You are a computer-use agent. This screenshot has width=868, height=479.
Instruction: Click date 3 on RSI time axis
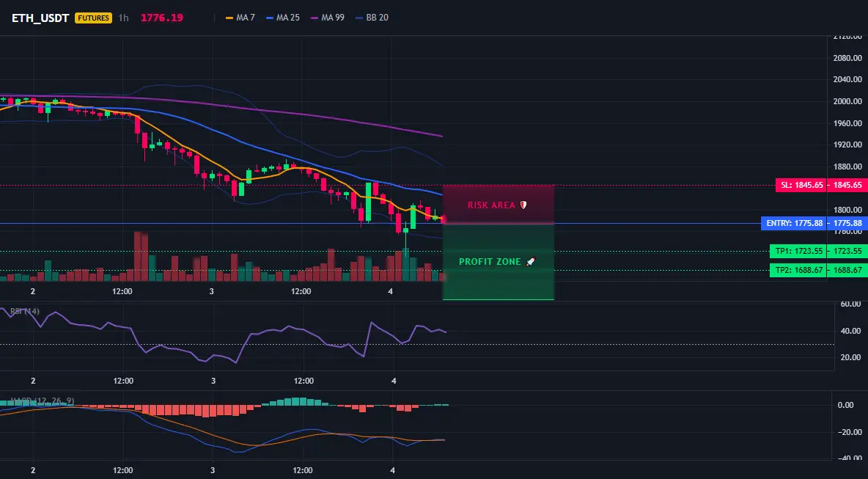click(213, 381)
